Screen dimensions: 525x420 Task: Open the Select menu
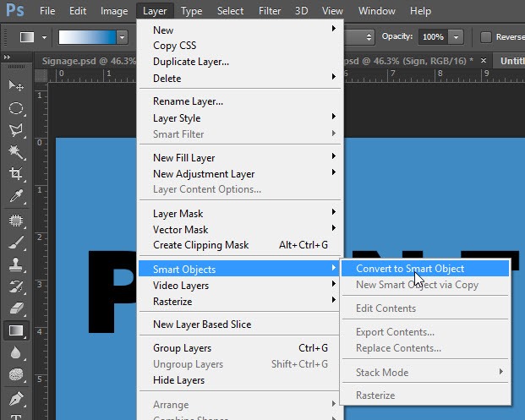click(x=230, y=11)
